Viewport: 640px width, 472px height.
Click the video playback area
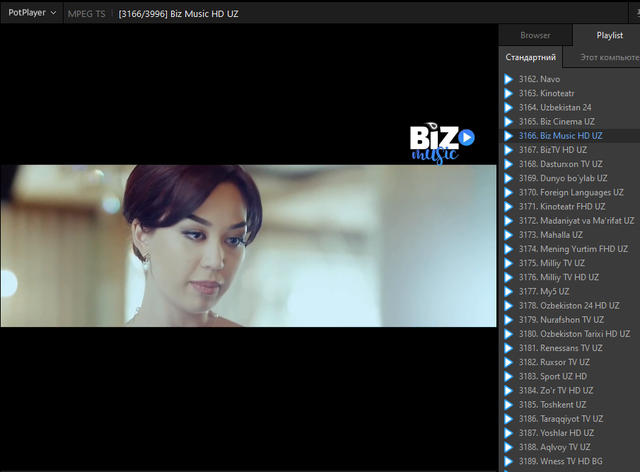tap(249, 247)
